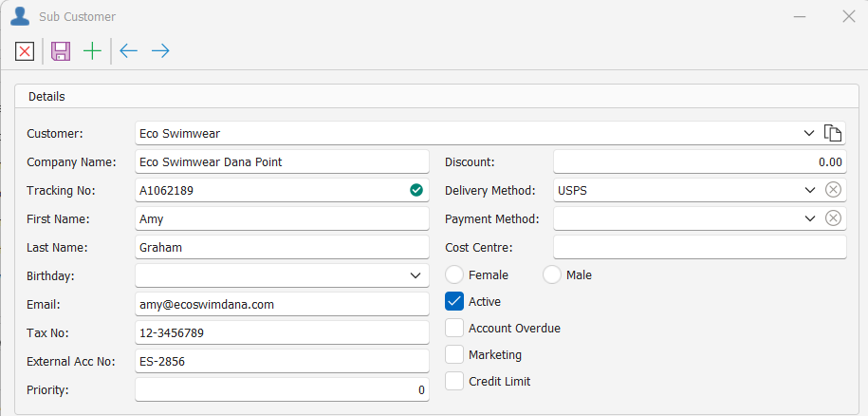868x416 pixels.
Task: Click the 'Payment Method:' label
Action: (x=492, y=218)
